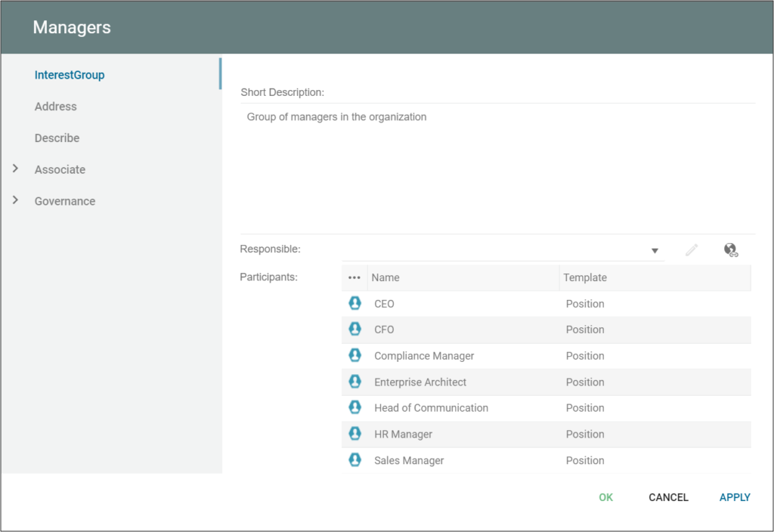Screen dimensions: 774x532
Task: Click the APPLY button
Action: point(735,497)
